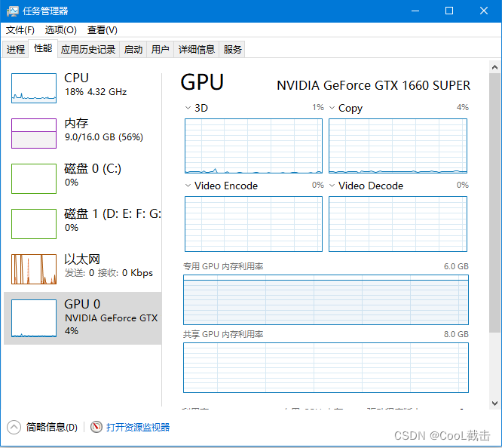Screen dimensions: 502x448
Task: Open the Copy engine dropdown chevron
Action: (x=332, y=108)
